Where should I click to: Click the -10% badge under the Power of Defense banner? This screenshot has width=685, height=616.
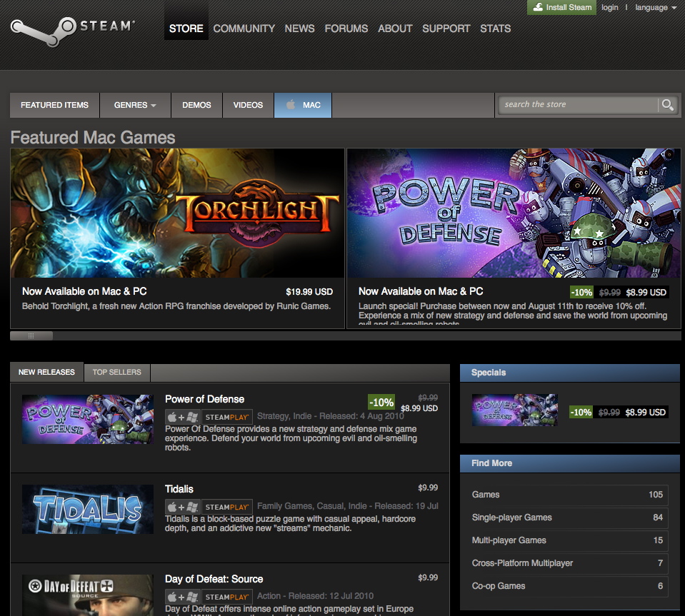(x=581, y=292)
